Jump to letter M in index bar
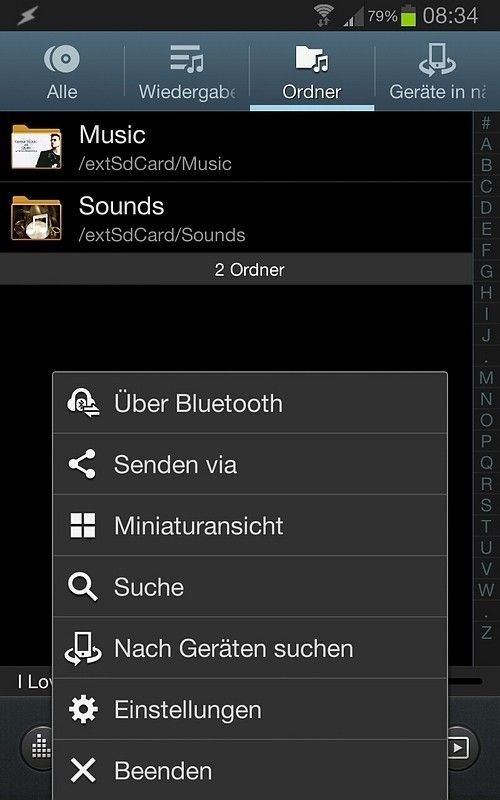This screenshot has height=800, width=500. pyautogui.click(x=486, y=378)
